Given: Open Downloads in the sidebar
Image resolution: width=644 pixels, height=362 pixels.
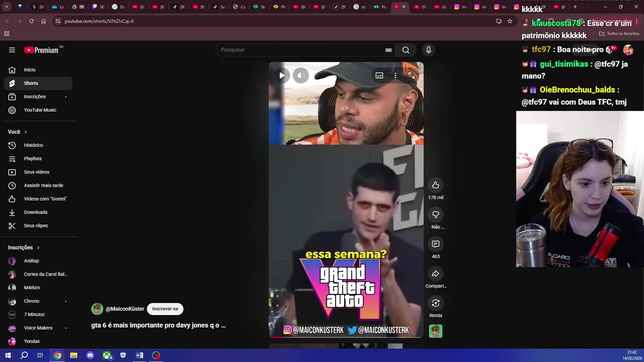Looking at the screenshot, I should [x=38, y=212].
